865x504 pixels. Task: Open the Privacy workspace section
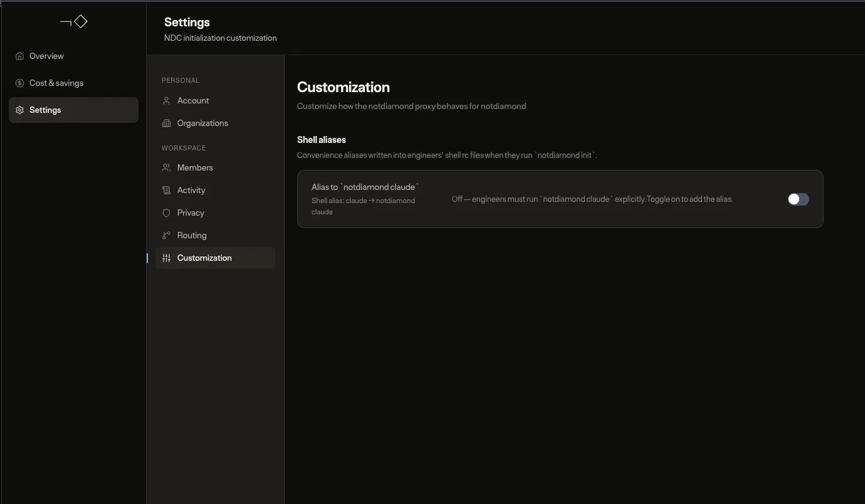coord(215,213)
